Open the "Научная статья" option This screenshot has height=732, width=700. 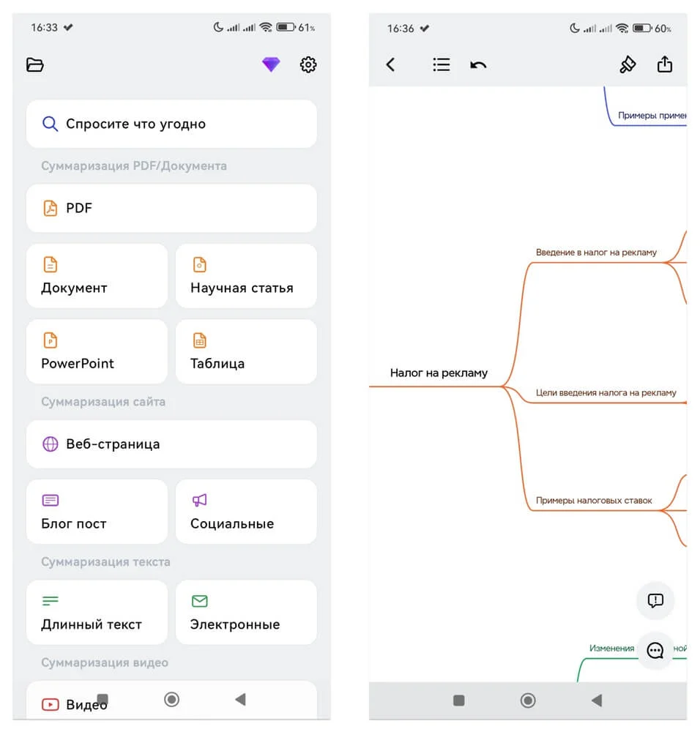(x=246, y=276)
